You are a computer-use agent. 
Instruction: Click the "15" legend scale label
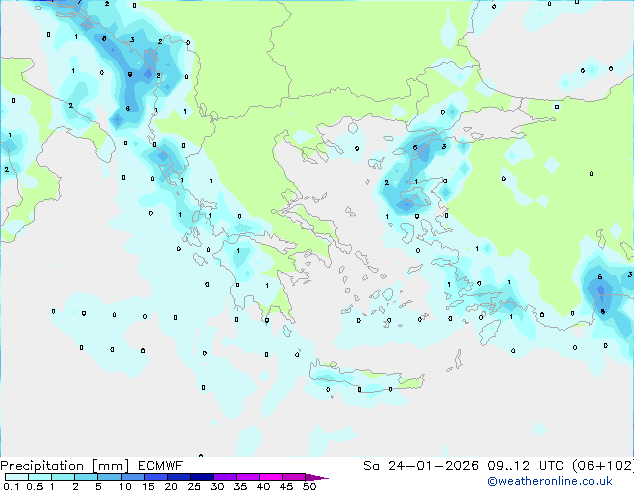148,486
